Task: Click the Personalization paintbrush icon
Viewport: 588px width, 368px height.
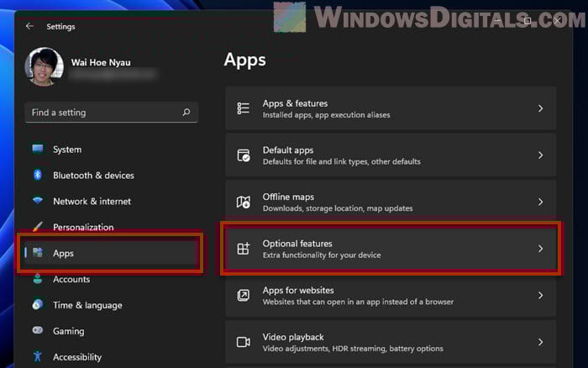Action: (x=38, y=227)
